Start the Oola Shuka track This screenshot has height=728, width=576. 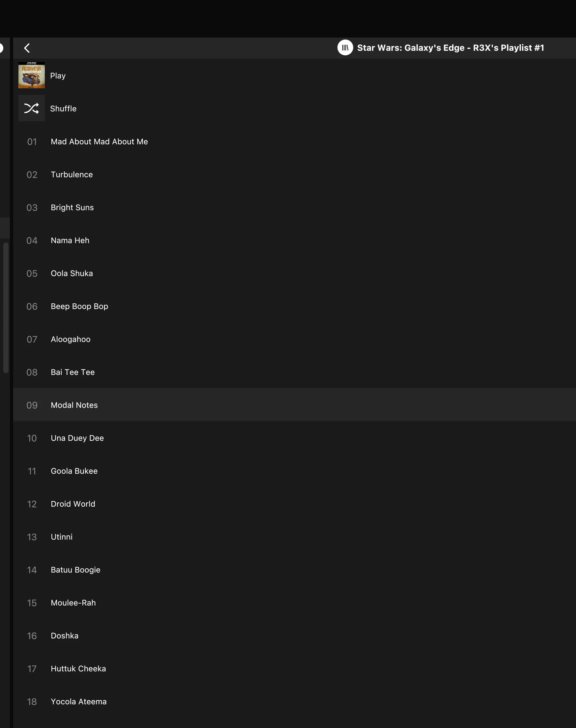(x=72, y=273)
